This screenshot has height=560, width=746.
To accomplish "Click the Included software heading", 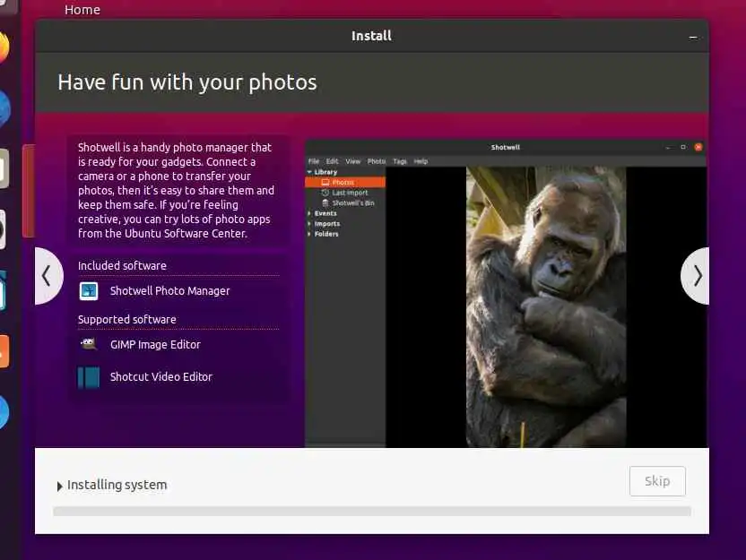I will (122, 266).
